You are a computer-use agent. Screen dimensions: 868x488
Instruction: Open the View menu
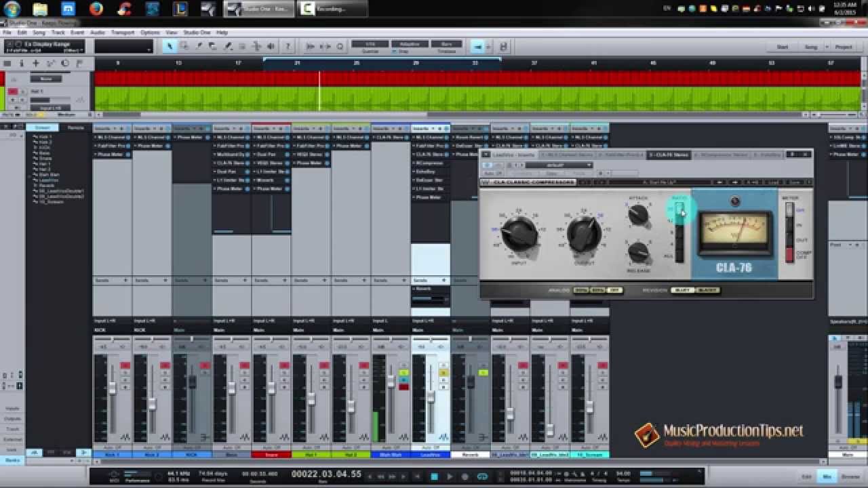(172, 32)
